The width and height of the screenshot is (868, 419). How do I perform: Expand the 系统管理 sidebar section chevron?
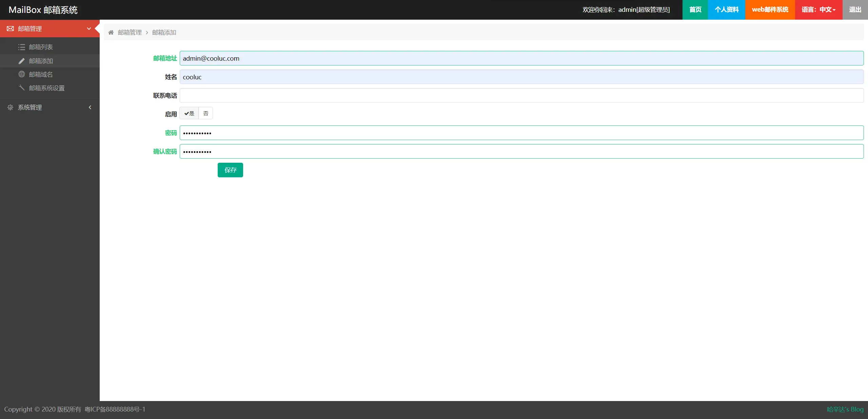pyautogui.click(x=90, y=107)
